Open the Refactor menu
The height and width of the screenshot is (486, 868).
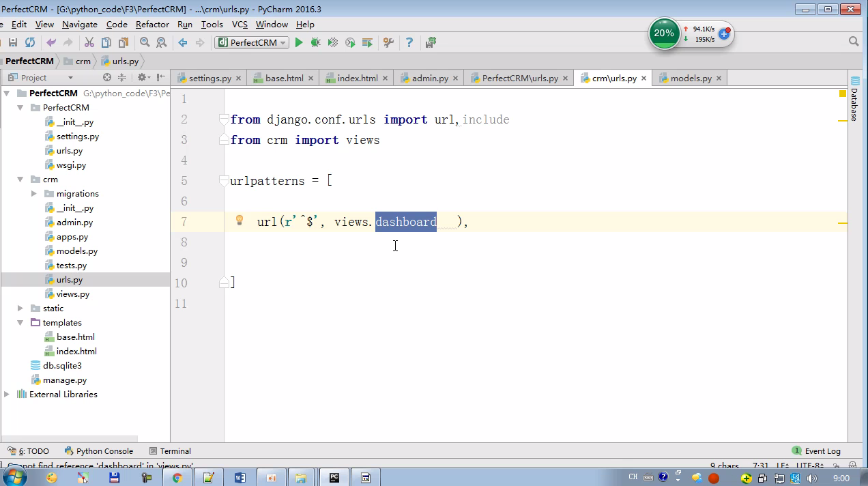pyautogui.click(x=152, y=24)
